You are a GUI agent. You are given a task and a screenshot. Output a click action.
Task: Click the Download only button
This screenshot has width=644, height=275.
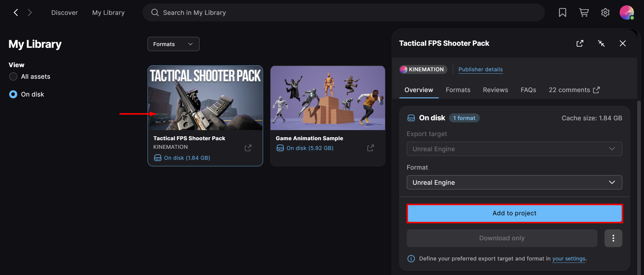tap(502, 238)
